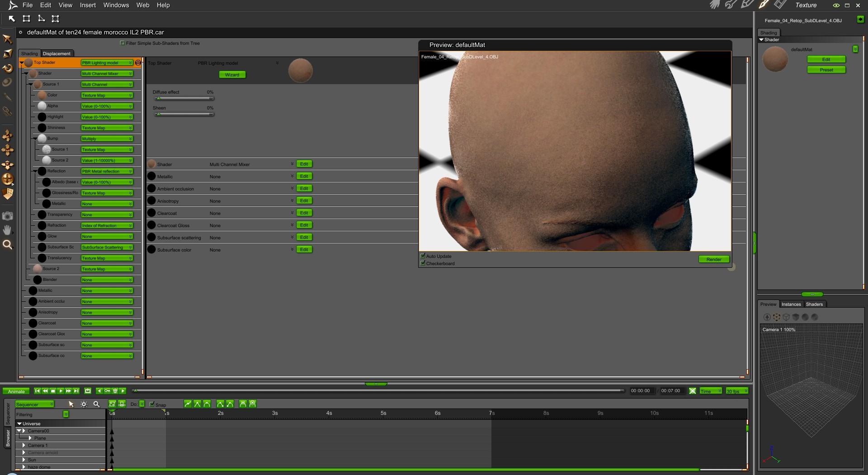Click the Animate button

pos(16,391)
